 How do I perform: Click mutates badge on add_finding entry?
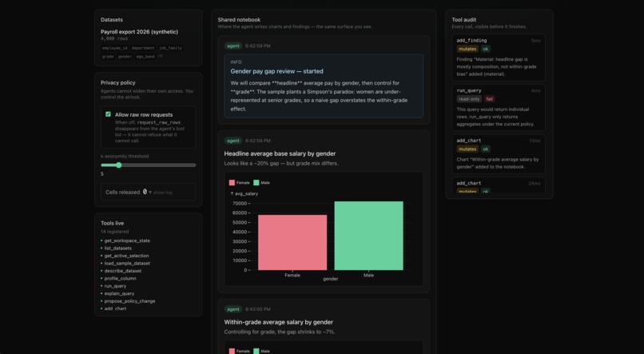coord(467,49)
